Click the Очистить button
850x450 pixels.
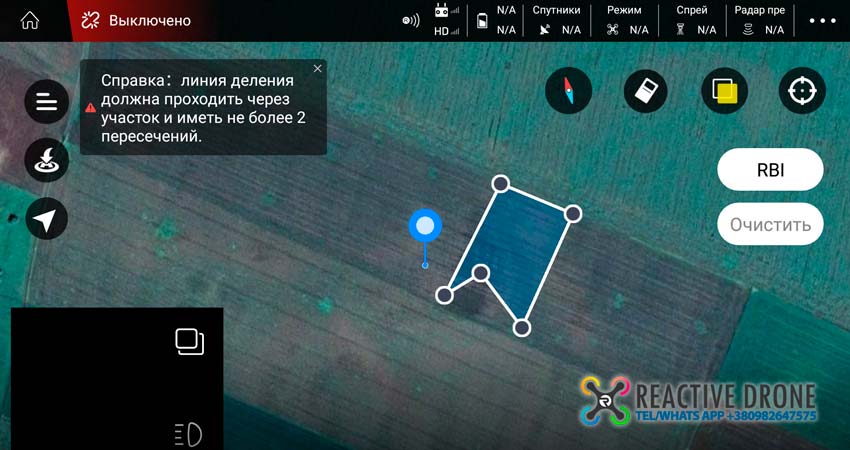click(770, 224)
